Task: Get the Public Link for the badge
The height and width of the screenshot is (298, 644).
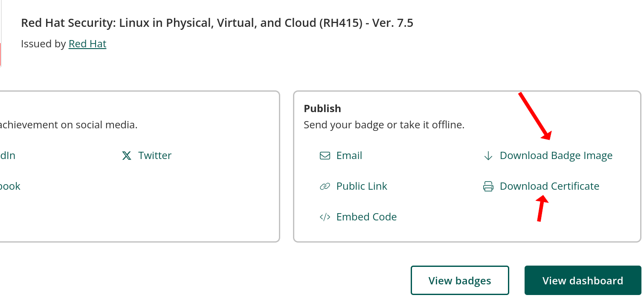Action: [x=362, y=186]
